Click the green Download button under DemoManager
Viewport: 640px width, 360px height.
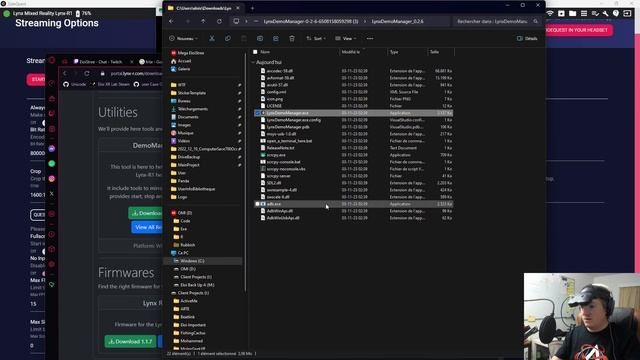pyautogui.click(x=146, y=213)
